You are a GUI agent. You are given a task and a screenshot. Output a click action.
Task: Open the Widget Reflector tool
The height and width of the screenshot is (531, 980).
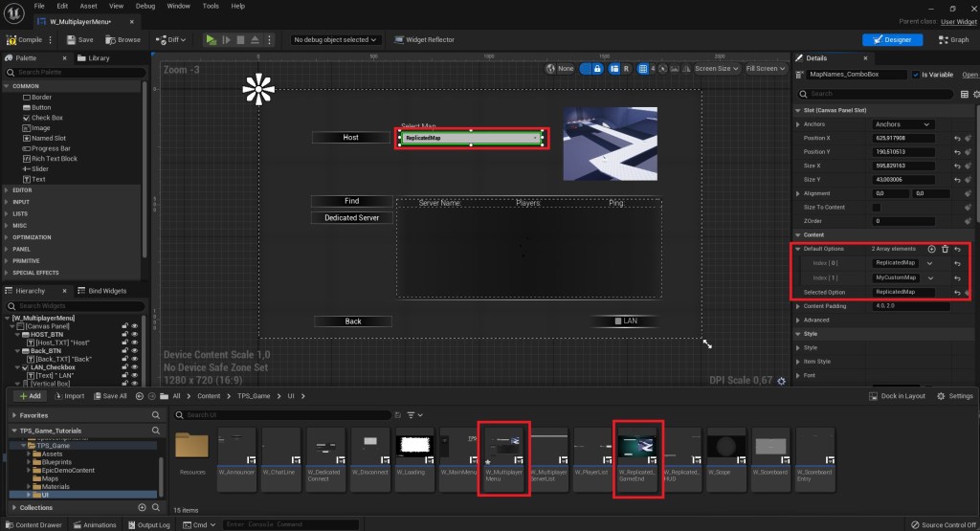click(427, 40)
